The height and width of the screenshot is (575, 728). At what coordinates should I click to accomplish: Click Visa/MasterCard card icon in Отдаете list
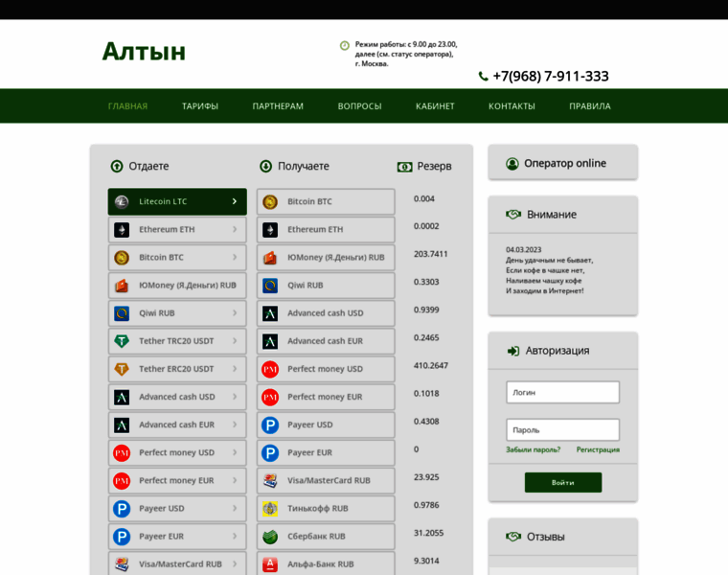tap(122, 563)
